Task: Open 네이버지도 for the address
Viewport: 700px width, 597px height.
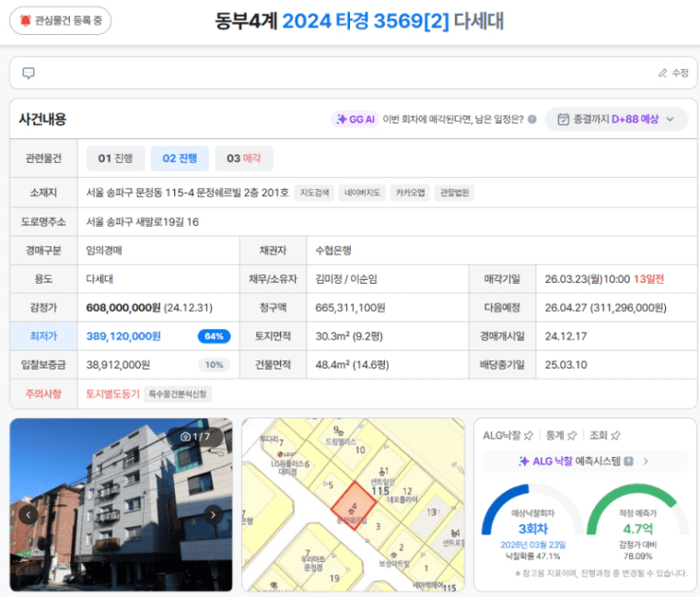Action: (x=362, y=193)
